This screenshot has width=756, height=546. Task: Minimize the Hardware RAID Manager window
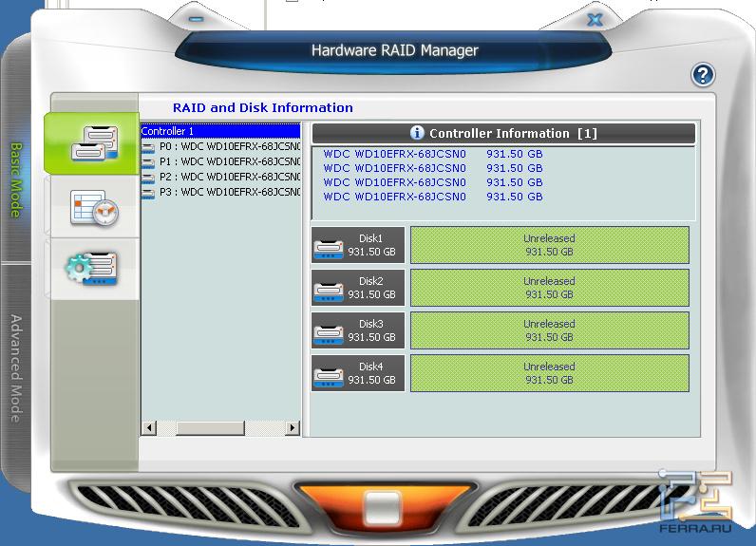[196, 19]
